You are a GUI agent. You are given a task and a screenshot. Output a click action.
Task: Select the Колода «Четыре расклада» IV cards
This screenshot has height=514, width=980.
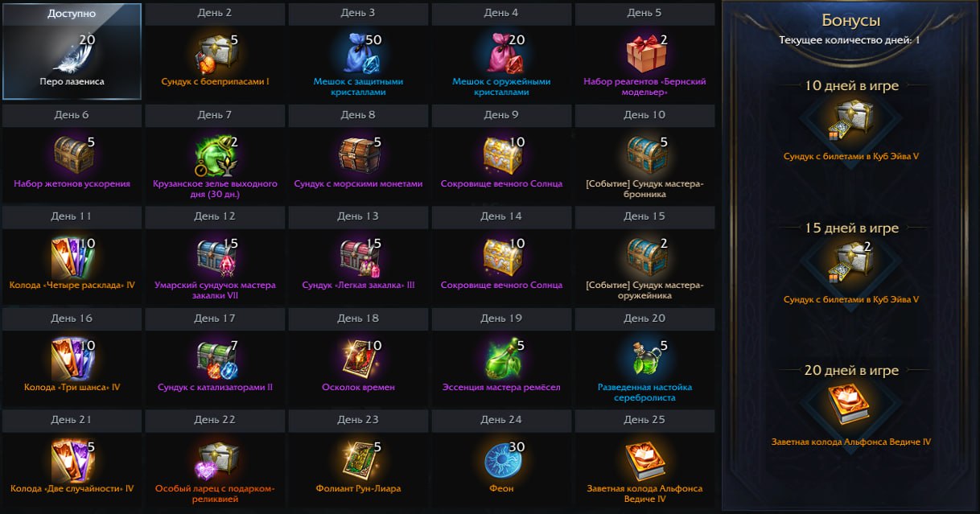click(x=71, y=257)
